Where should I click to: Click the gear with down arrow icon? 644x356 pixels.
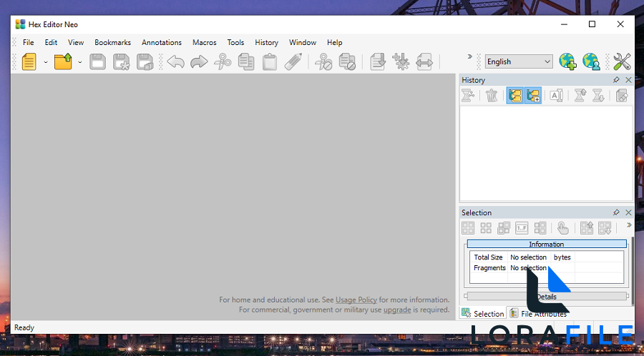(x=401, y=62)
